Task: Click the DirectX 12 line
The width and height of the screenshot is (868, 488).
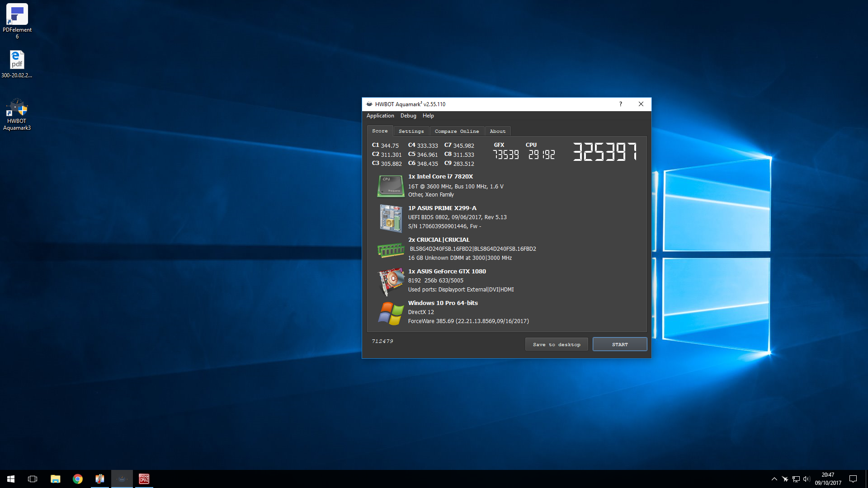Action: point(421,312)
